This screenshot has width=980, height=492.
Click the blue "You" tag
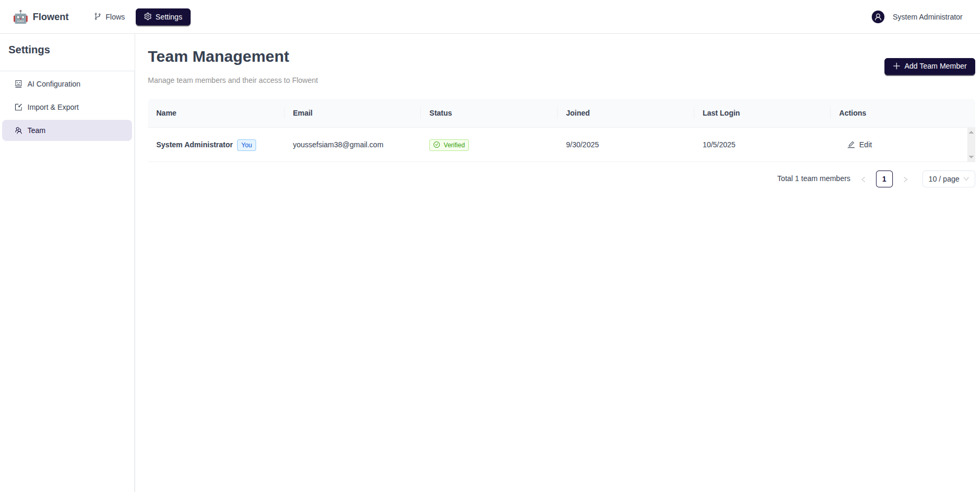(x=247, y=145)
